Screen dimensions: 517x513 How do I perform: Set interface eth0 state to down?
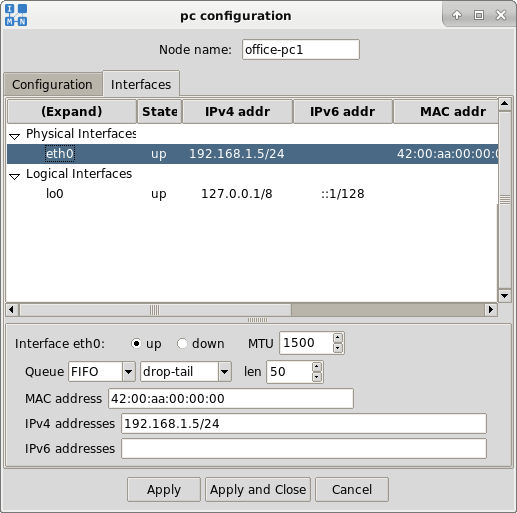182,343
